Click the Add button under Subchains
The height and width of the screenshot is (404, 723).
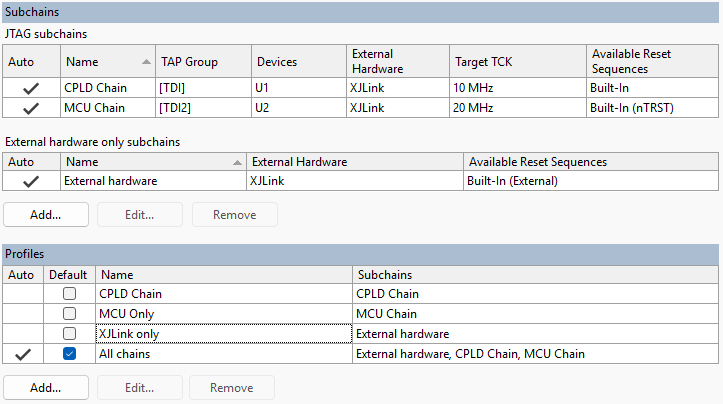(x=46, y=214)
